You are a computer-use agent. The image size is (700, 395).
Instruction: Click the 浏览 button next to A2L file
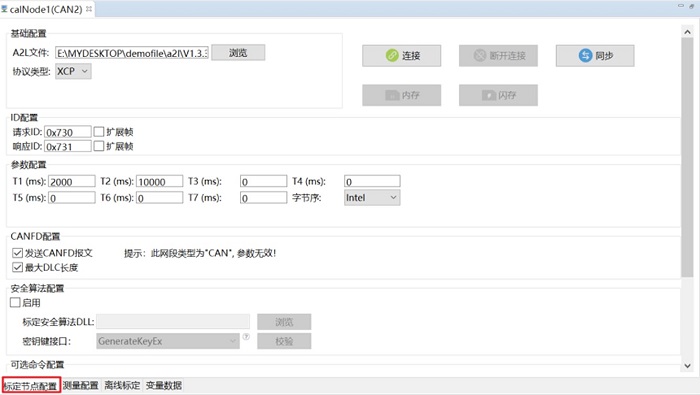[238, 53]
